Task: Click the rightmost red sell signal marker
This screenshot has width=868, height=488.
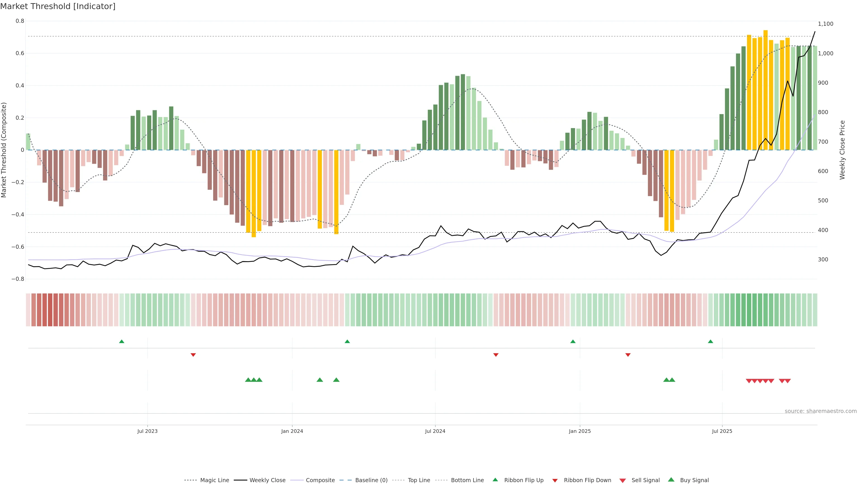Action: [788, 381]
